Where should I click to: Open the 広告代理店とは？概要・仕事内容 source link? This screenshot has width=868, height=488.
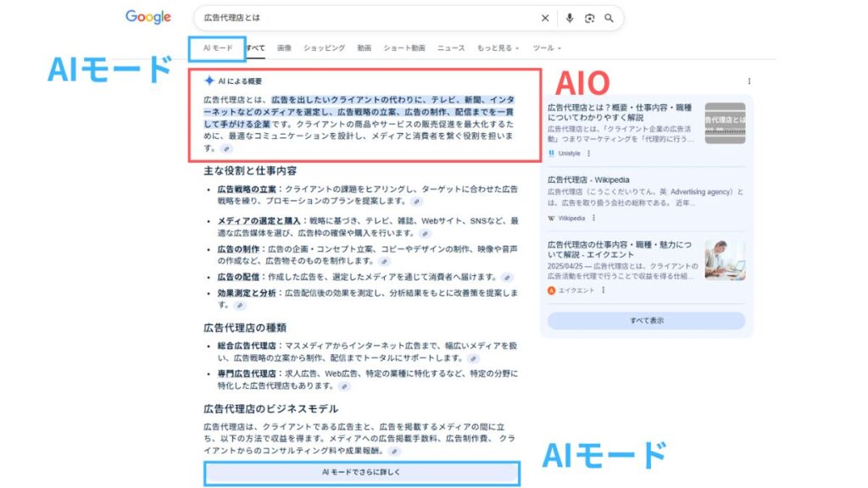620,113
